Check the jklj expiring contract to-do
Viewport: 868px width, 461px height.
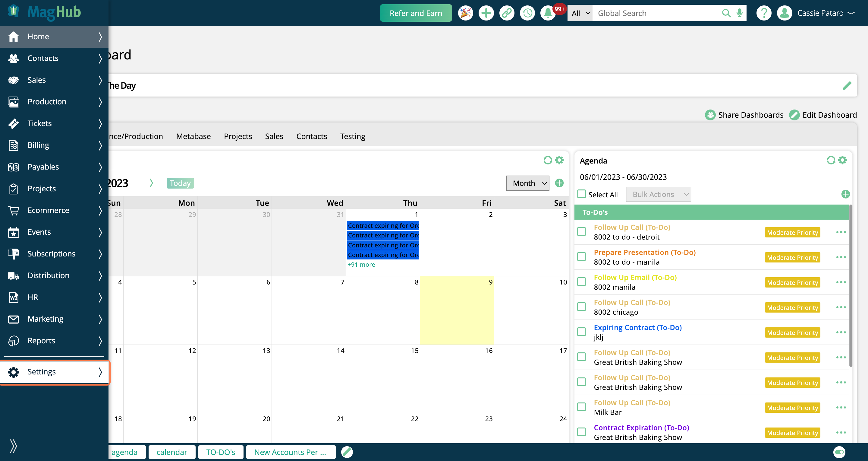point(581,332)
